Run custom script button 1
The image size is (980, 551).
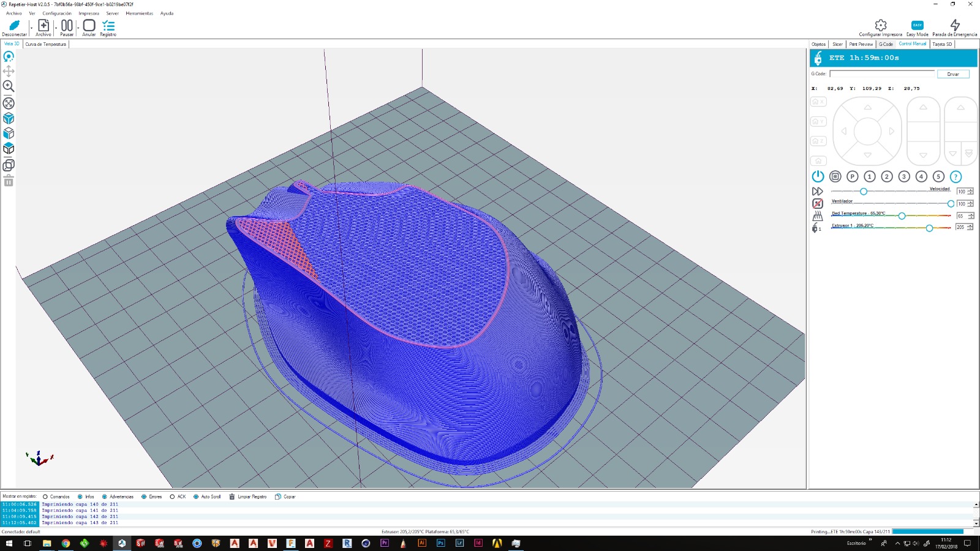coord(869,176)
